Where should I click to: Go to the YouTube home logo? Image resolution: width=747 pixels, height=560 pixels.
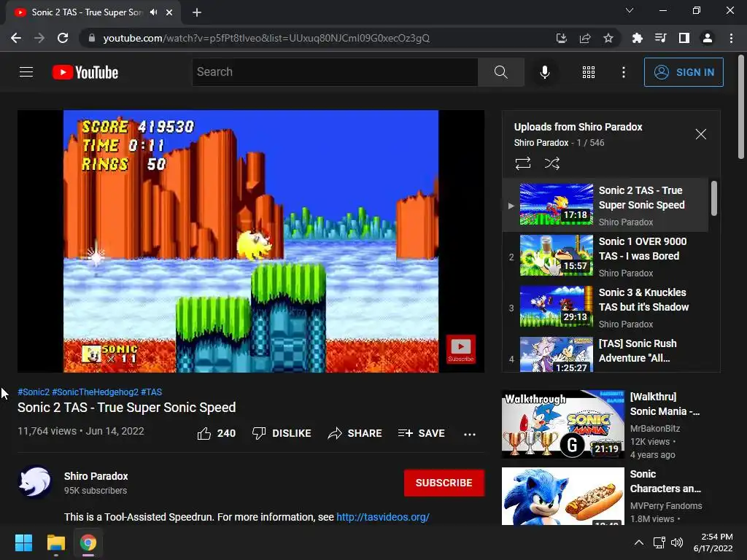85,72
